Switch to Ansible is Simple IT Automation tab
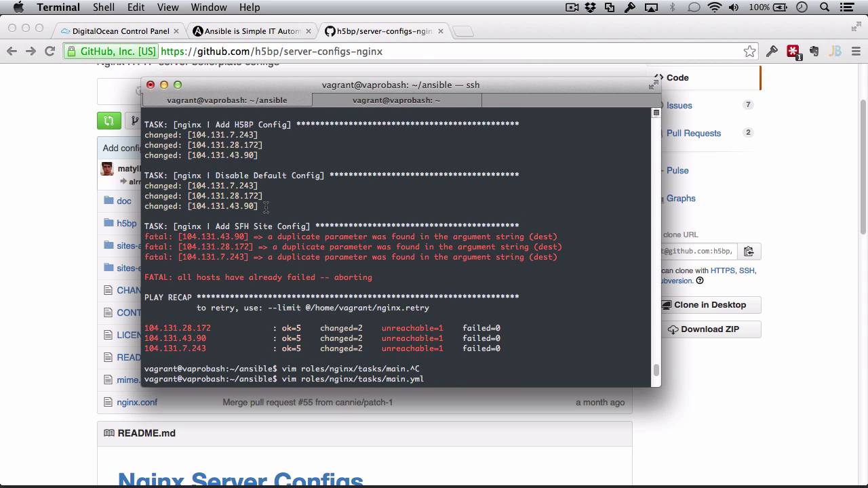The width and height of the screenshot is (868, 488). pos(252,31)
